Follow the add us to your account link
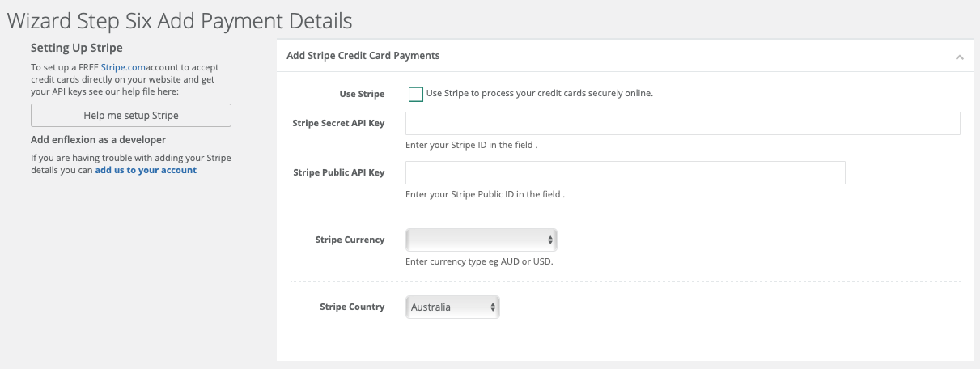The width and height of the screenshot is (980, 369). click(146, 171)
